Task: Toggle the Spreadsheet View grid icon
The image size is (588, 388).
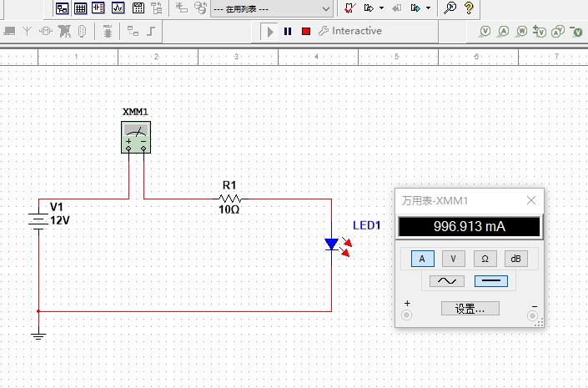Action: (80, 8)
